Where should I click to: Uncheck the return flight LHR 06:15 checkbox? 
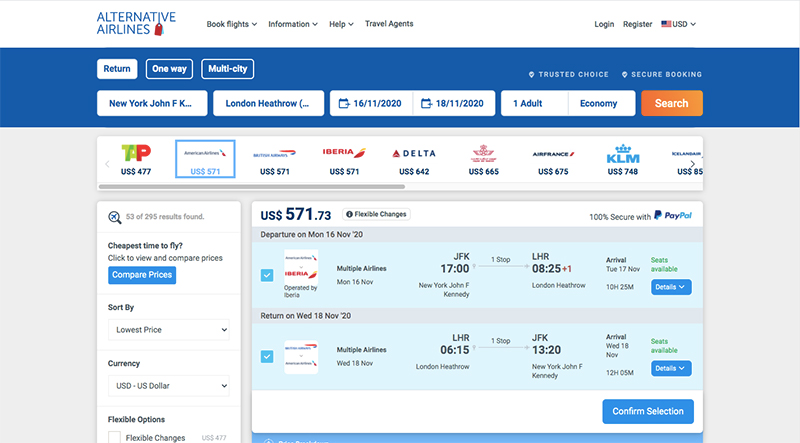tap(267, 356)
